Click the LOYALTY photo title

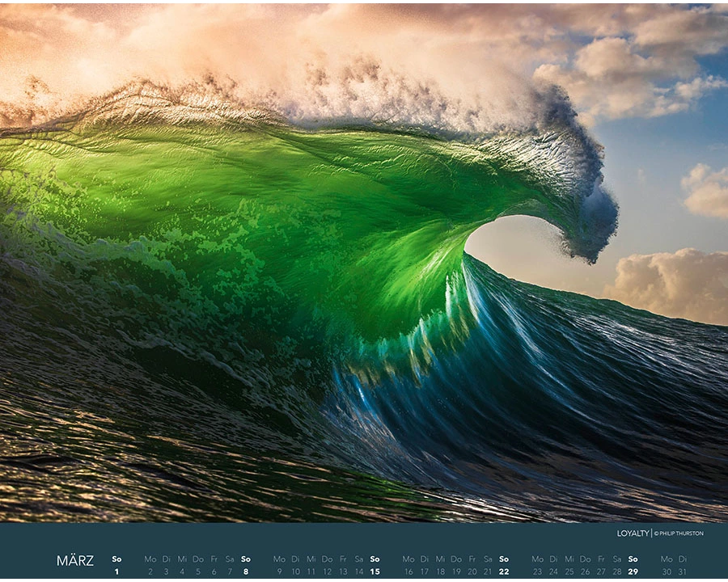coord(633,533)
